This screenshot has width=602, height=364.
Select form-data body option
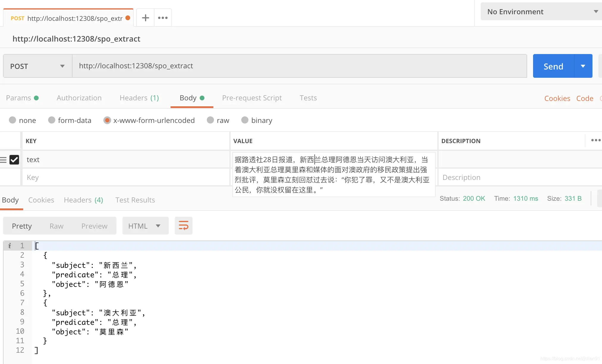pyautogui.click(x=52, y=120)
